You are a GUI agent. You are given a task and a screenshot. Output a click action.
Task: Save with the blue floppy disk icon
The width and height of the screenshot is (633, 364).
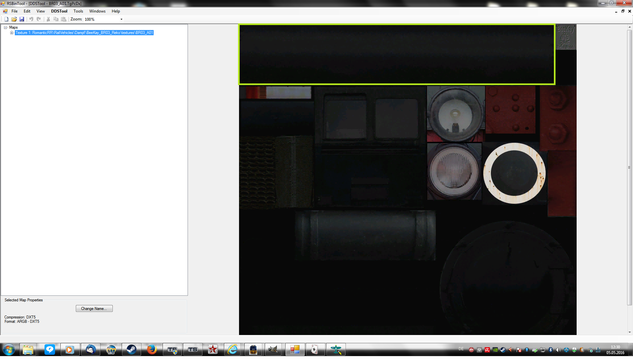tap(22, 19)
